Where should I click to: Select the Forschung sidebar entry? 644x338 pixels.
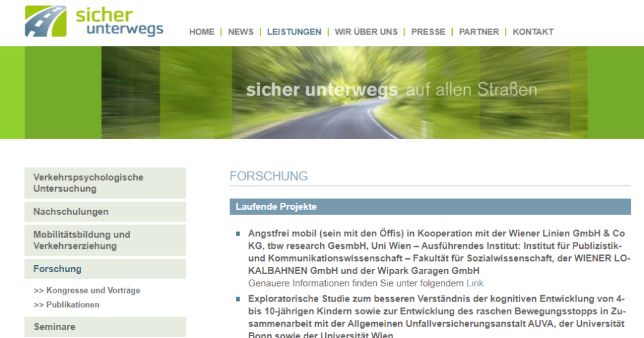click(105, 269)
